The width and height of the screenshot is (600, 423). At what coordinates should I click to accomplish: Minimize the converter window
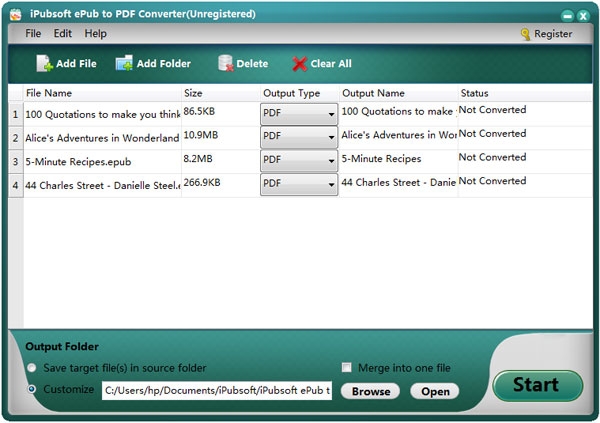(567, 16)
